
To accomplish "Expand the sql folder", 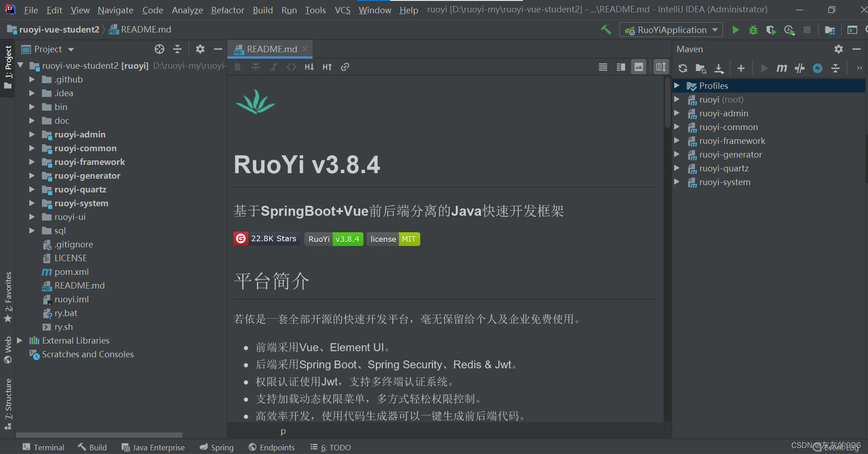I will click(32, 230).
